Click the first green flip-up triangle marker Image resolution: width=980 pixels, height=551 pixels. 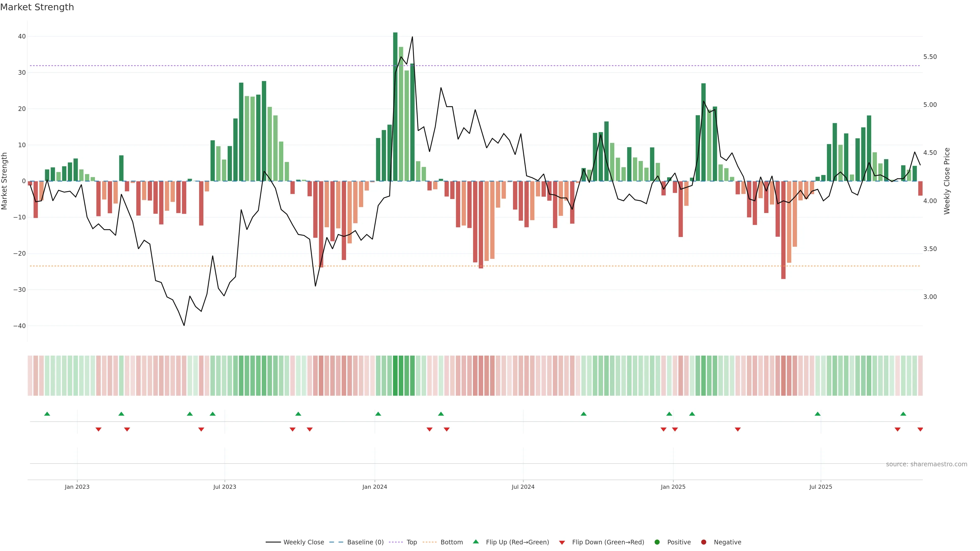coord(47,414)
